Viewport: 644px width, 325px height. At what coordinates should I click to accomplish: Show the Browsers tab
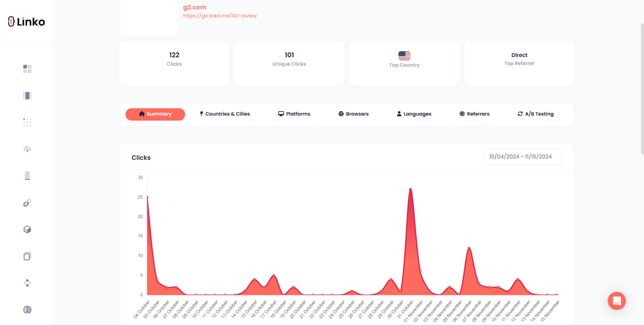pyautogui.click(x=353, y=114)
